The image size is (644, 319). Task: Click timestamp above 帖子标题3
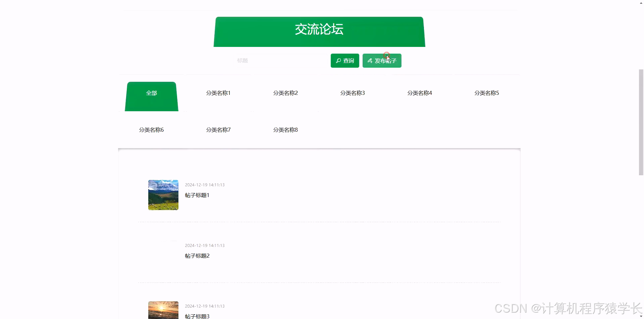pyautogui.click(x=205, y=306)
